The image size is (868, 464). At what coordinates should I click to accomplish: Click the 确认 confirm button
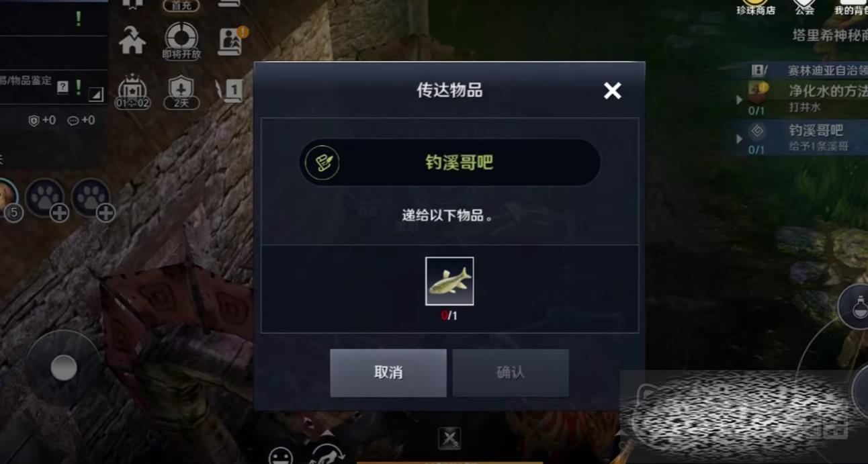point(511,373)
